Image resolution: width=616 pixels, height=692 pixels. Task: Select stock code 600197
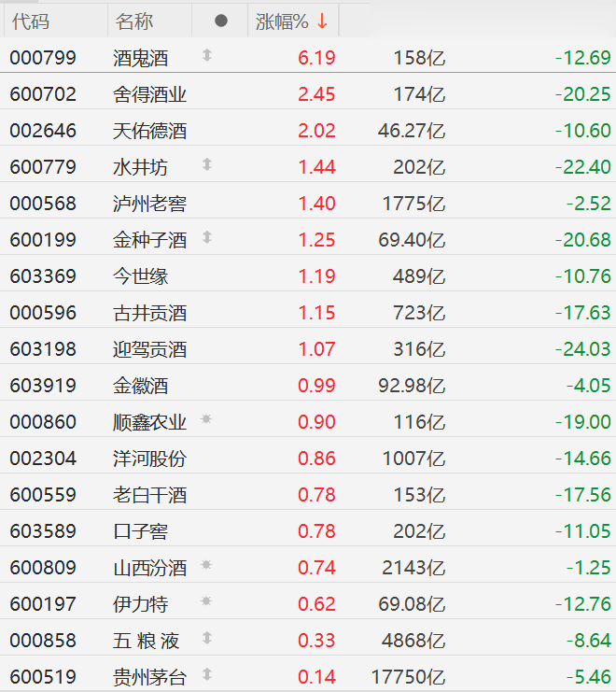(43, 604)
